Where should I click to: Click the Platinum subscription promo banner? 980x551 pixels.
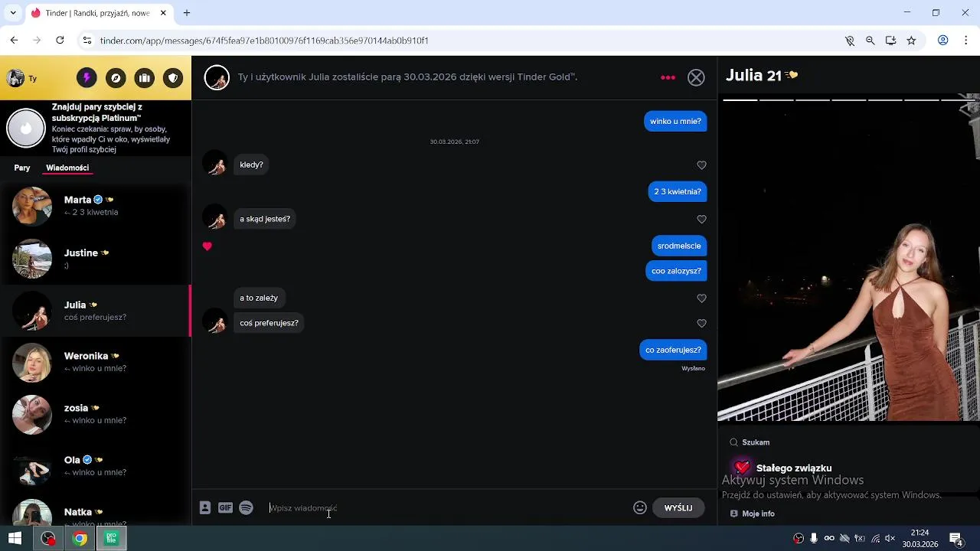click(x=96, y=128)
